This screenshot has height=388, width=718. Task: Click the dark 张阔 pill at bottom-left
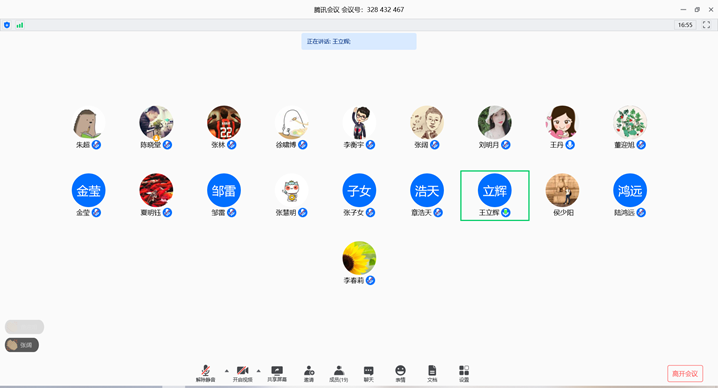22,345
